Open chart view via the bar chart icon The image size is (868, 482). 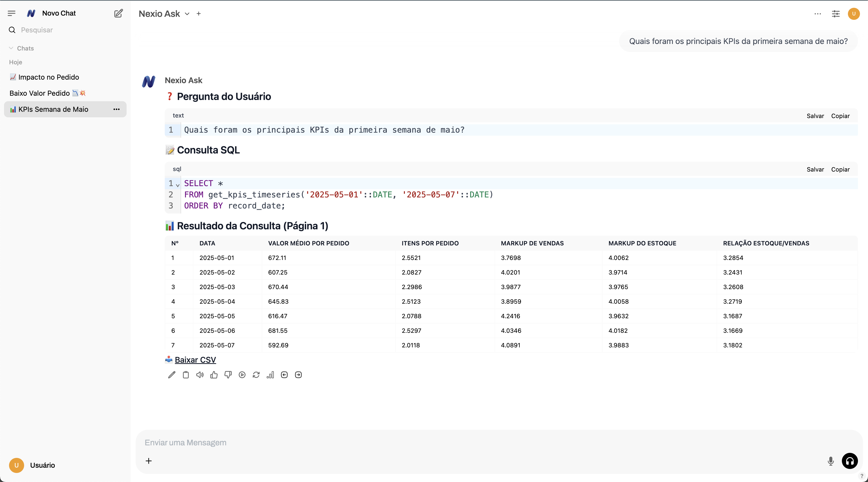click(270, 374)
